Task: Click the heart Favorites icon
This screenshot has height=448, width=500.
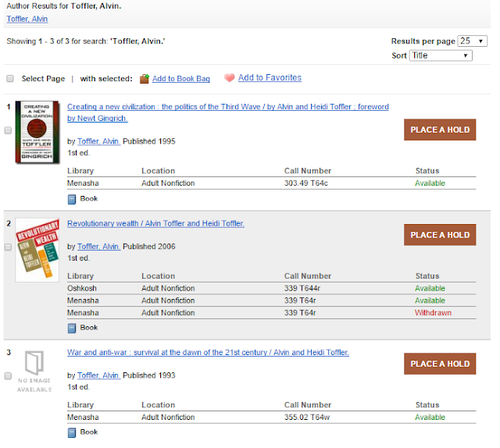Action: pyautogui.click(x=229, y=78)
